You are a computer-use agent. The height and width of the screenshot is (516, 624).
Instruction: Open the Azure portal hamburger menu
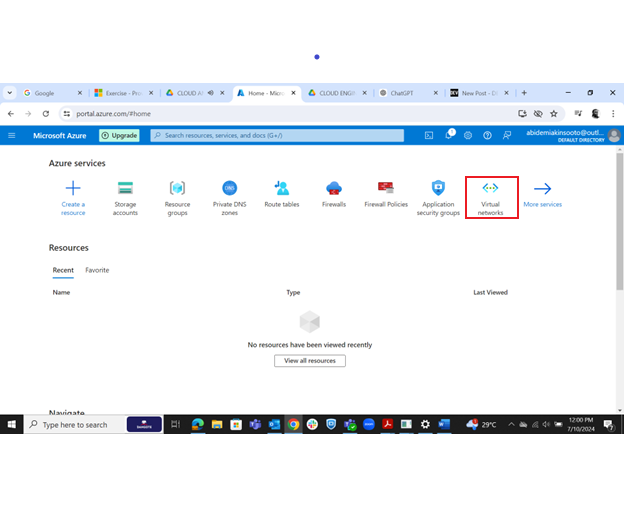[x=12, y=136]
